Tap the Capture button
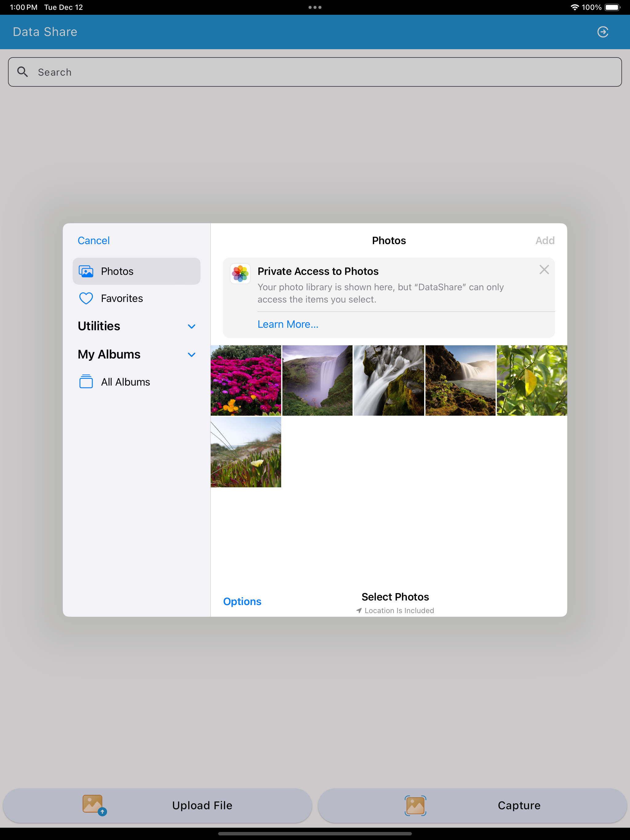Viewport: 630px width, 840px height. 472,806
